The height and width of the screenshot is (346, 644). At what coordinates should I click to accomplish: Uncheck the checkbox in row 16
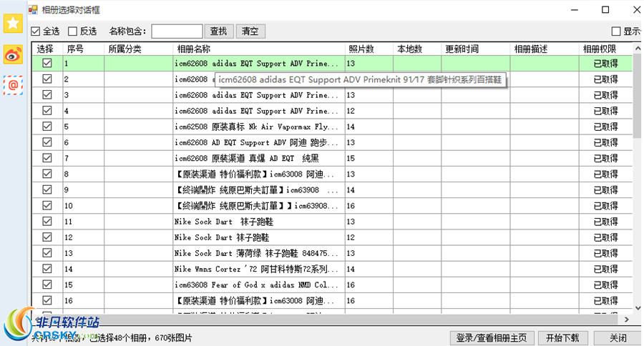[47, 300]
